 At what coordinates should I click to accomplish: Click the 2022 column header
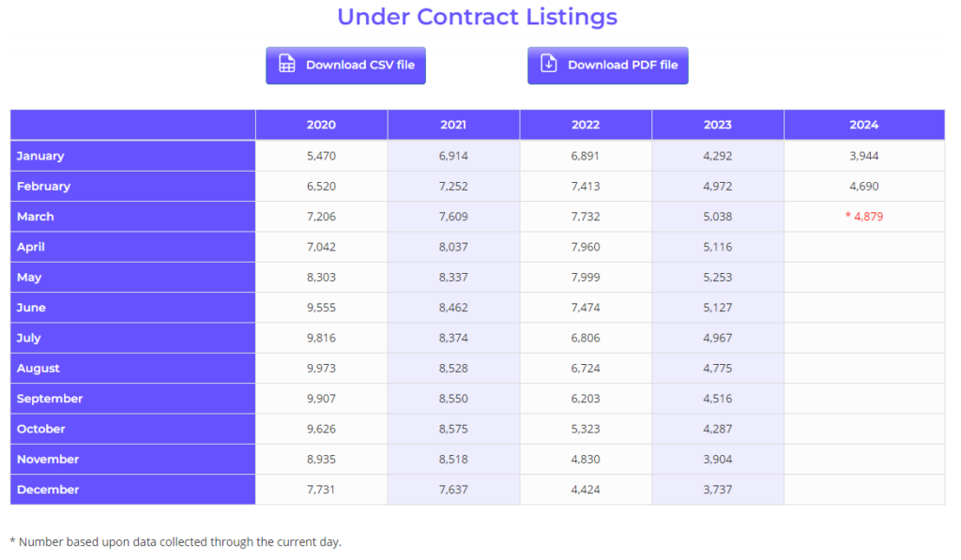tap(586, 125)
